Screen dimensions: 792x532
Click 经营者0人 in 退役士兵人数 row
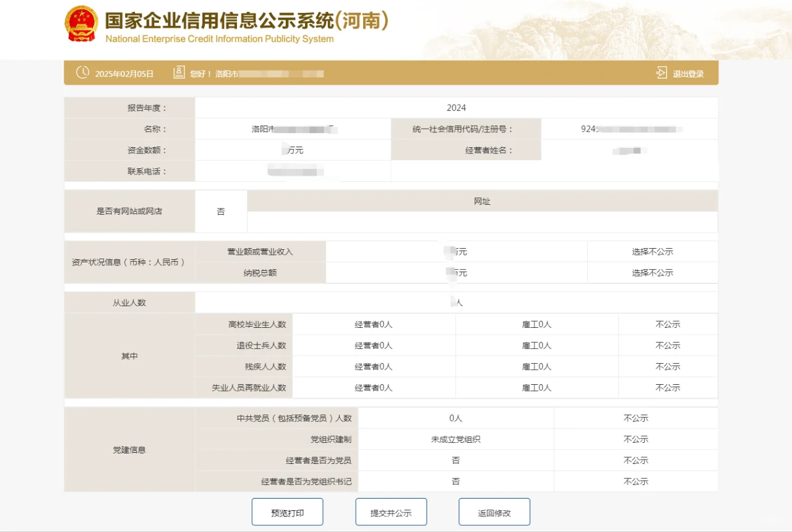374,345
